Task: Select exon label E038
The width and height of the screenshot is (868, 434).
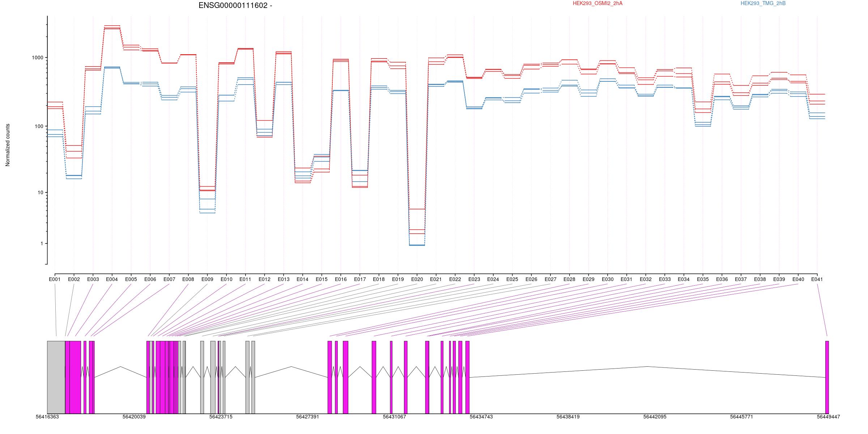Action: (x=760, y=279)
